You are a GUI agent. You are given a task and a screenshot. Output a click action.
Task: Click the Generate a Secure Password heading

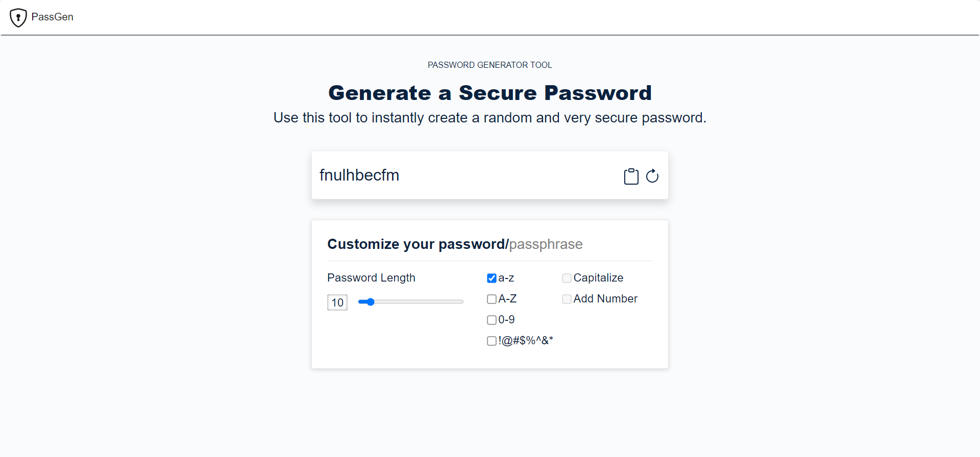pos(490,93)
